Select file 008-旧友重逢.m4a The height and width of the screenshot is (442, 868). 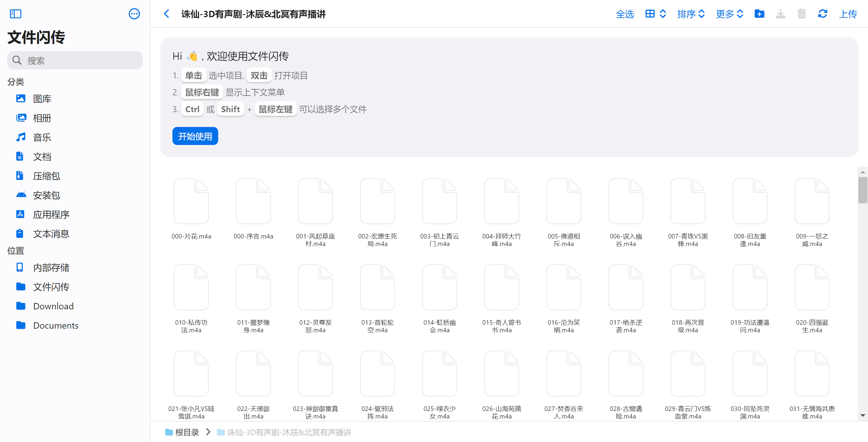pyautogui.click(x=750, y=212)
